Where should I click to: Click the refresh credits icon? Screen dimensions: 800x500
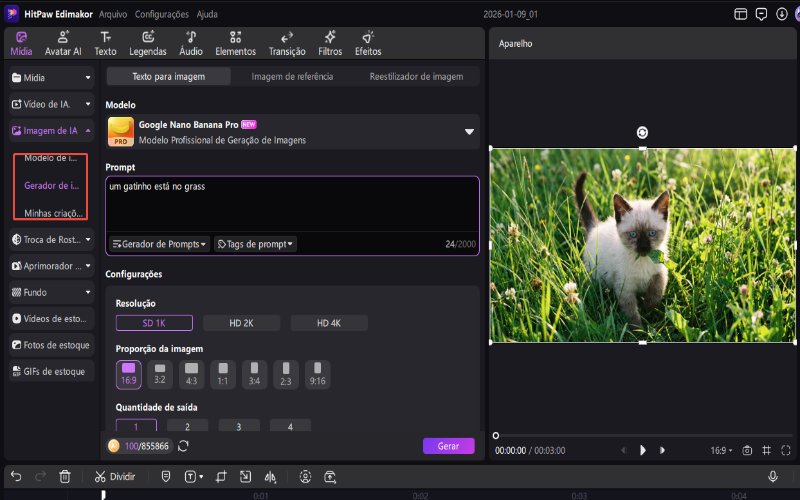tap(183, 446)
